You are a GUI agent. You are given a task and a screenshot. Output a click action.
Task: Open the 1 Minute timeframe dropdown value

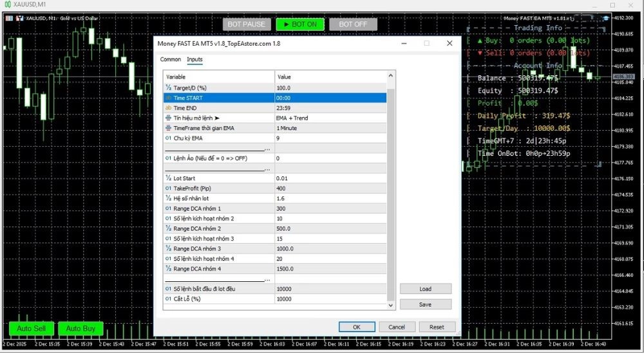[x=330, y=128]
